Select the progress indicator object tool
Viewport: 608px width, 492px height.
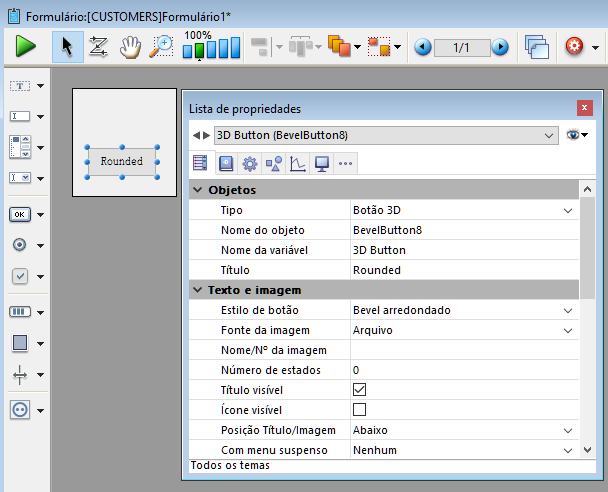click(20, 311)
